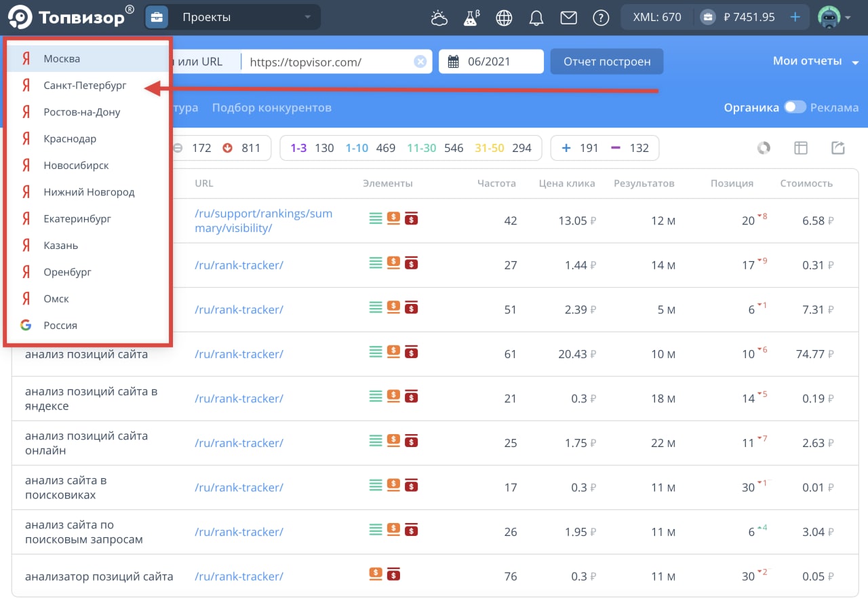868x599 pixels.
Task: Filter by dropped positions 811
Action: coord(241,148)
